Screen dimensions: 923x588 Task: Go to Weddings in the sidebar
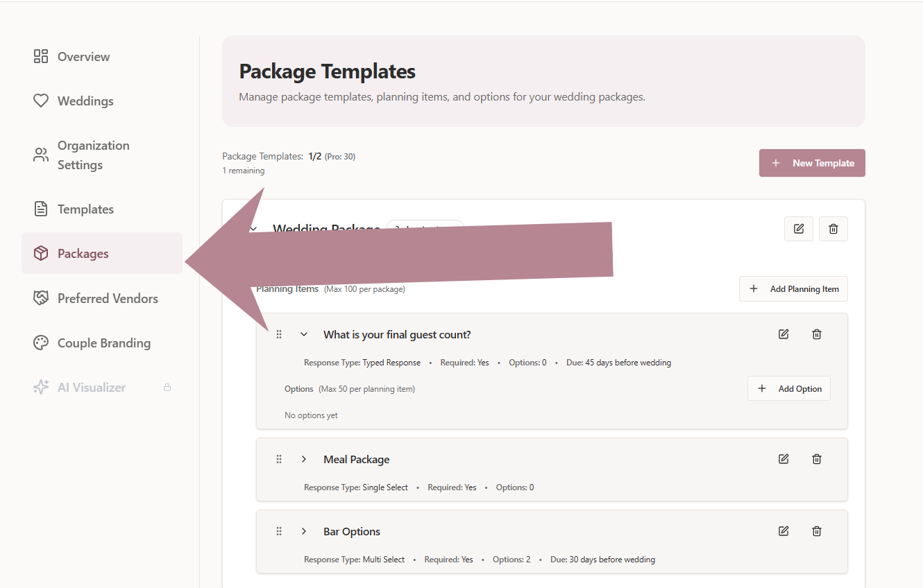pos(85,101)
